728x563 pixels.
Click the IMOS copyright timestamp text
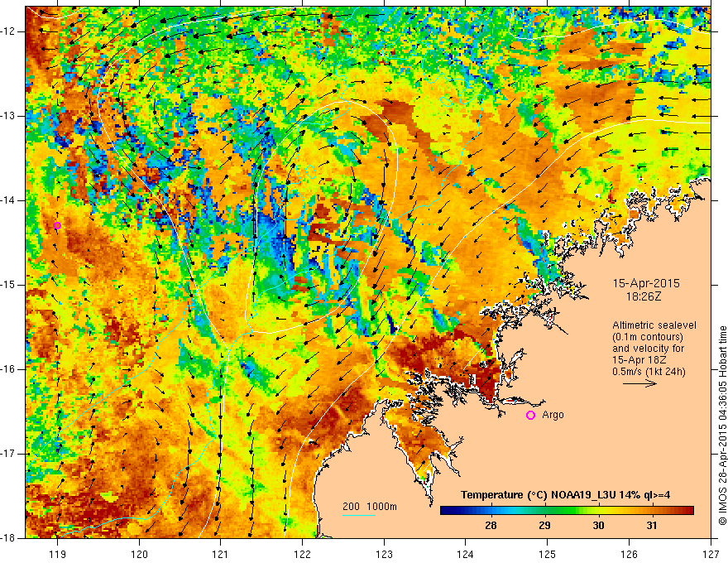(x=722, y=425)
